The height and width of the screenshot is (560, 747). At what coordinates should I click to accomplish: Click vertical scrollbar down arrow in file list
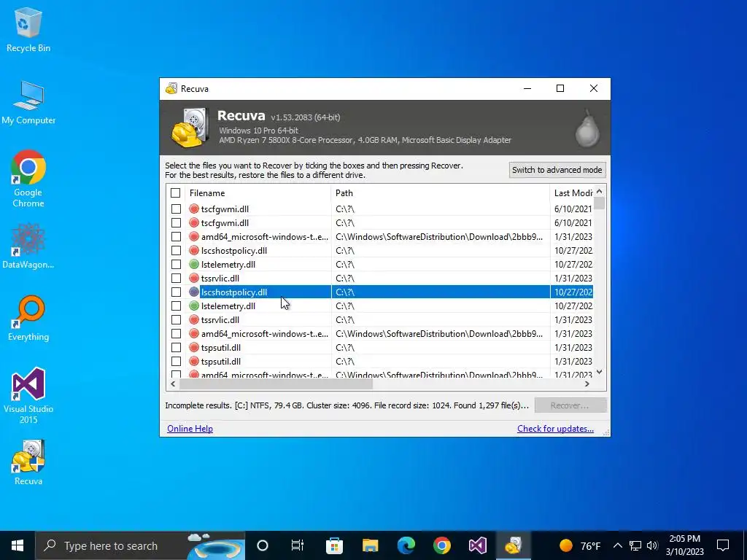[600, 372]
